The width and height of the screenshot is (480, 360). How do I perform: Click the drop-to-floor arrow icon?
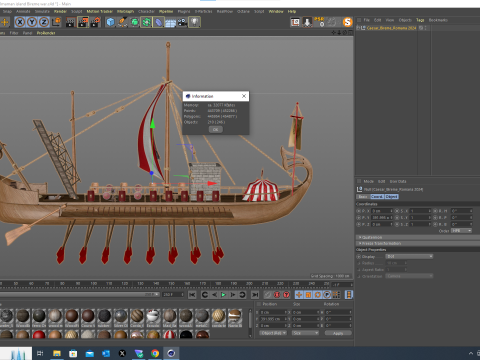point(307,22)
